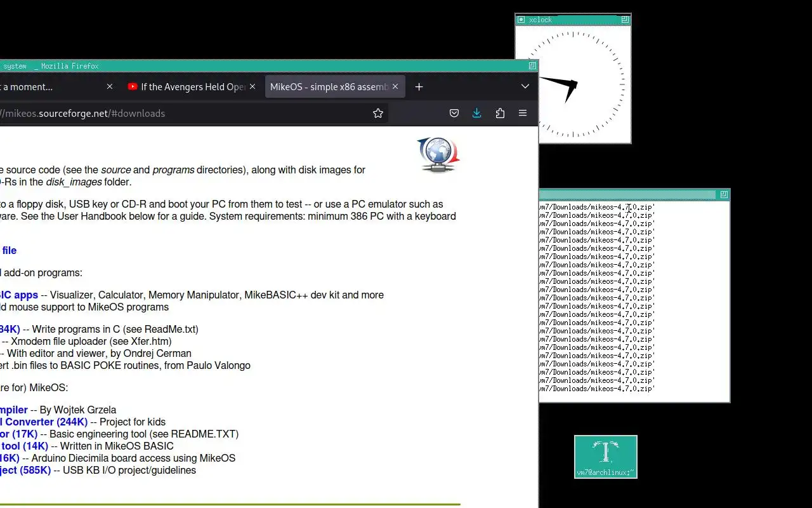
Task: Open the Firefox downloads panel
Action: tap(477, 113)
